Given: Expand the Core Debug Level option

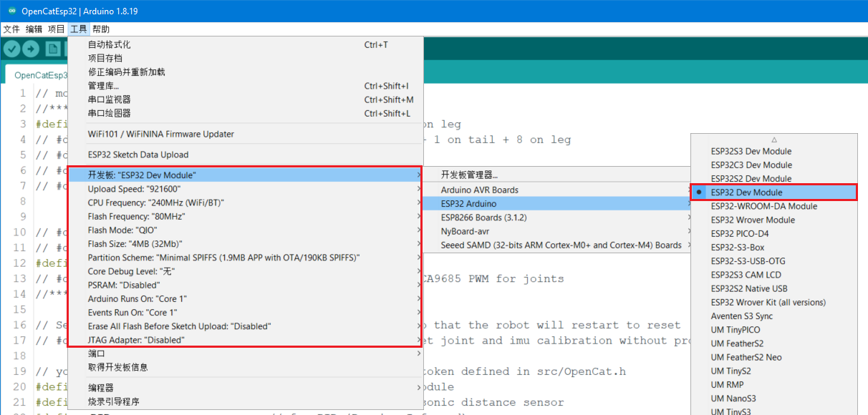Looking at the screenshot, I should click(245, 271).
